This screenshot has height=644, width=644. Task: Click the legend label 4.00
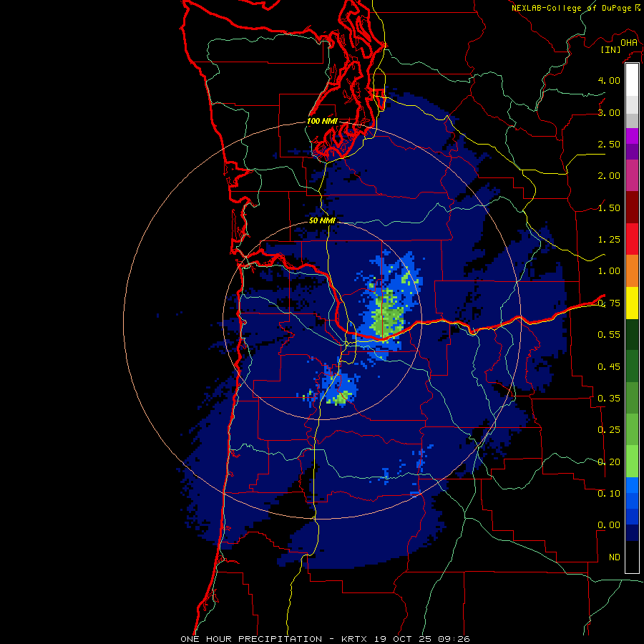(609, 80)
